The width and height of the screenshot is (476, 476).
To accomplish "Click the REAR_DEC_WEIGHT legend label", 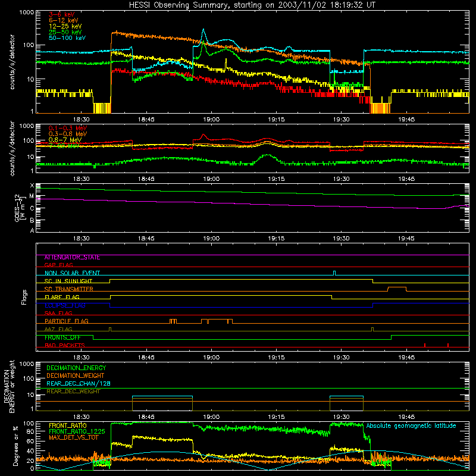I will [73, 392].
